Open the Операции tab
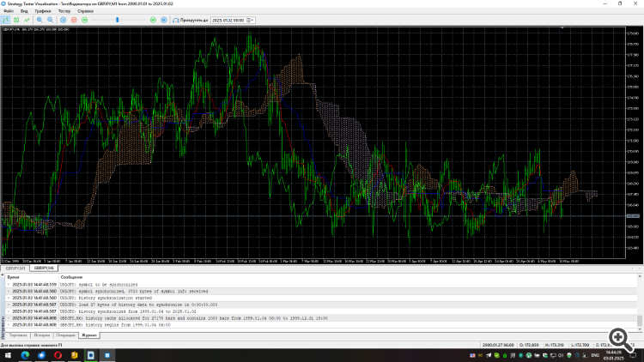 tap(66, 335)
